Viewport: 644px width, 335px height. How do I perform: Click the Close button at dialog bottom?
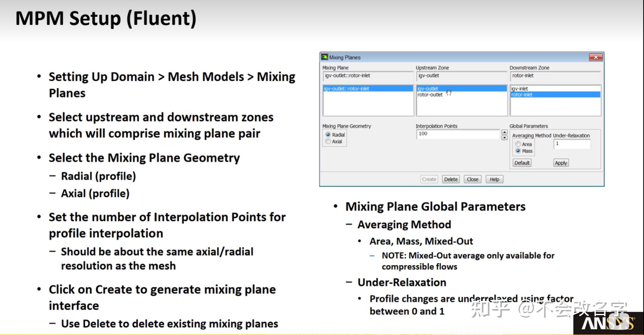[472, 179]
